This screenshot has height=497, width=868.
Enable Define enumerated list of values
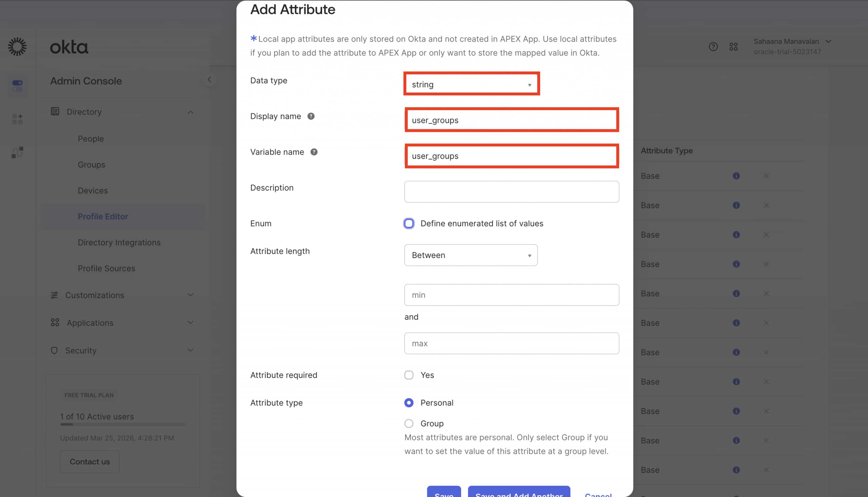click(409, 223)
